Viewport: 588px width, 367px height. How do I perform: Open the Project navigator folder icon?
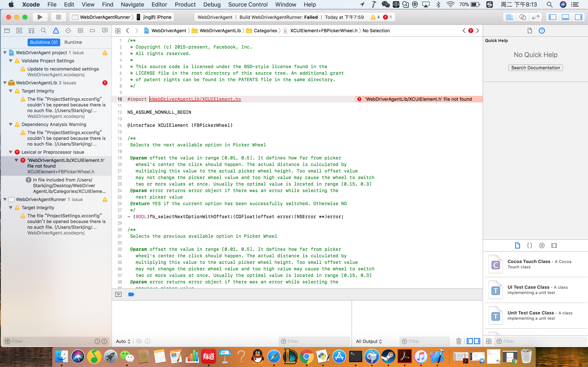(x=7, y=31)
